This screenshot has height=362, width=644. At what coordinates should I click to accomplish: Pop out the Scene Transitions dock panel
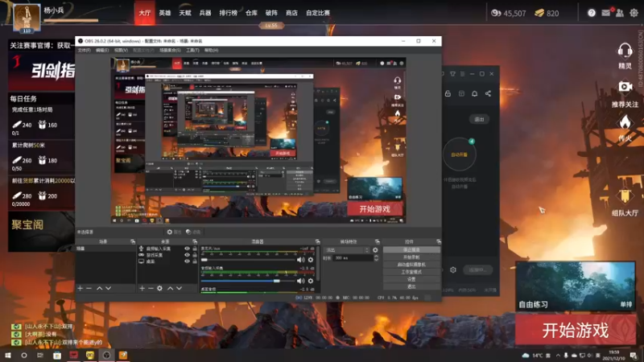pos(377,242)
